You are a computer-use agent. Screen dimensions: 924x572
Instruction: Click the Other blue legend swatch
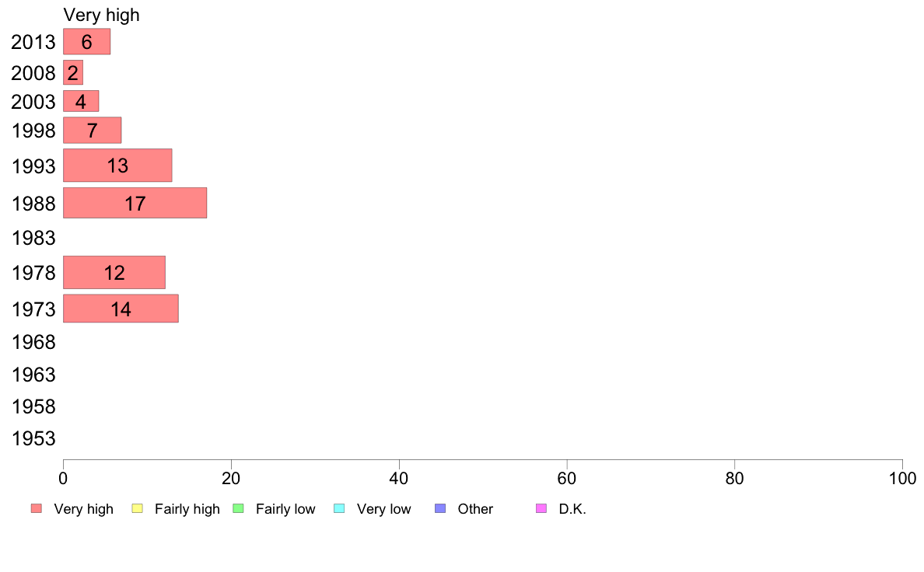click(x=440, y=508)
